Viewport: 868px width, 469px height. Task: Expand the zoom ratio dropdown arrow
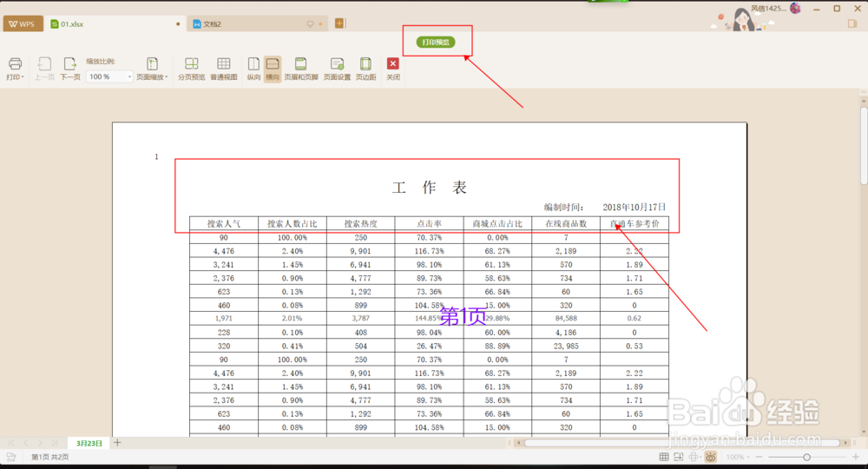(129, 76)
